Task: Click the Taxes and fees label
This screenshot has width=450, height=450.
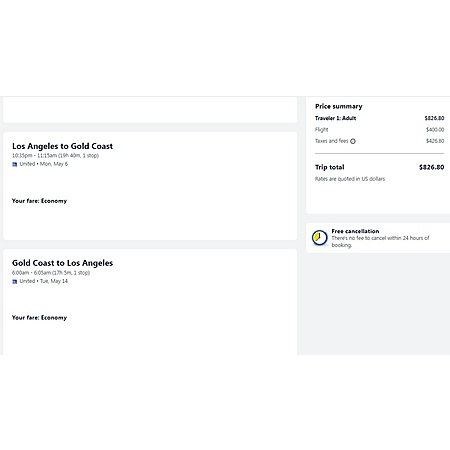Action: (x=331, y=141)
